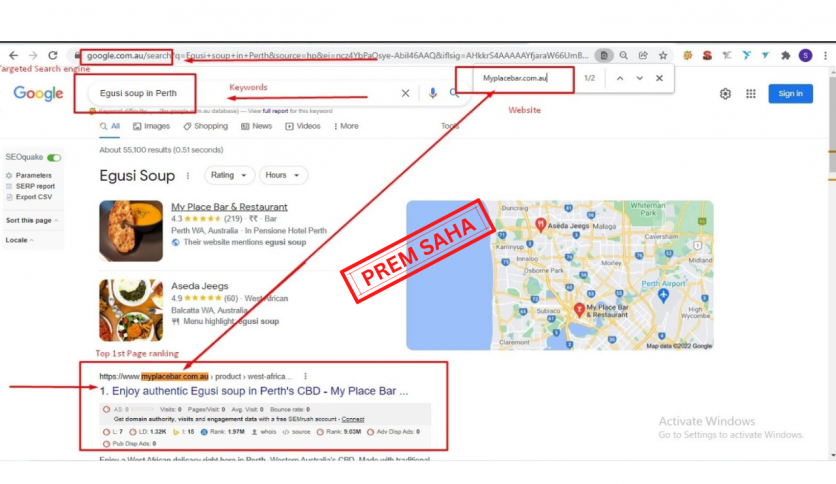
Task: Open the More search options menu
Action: [346, 126]
